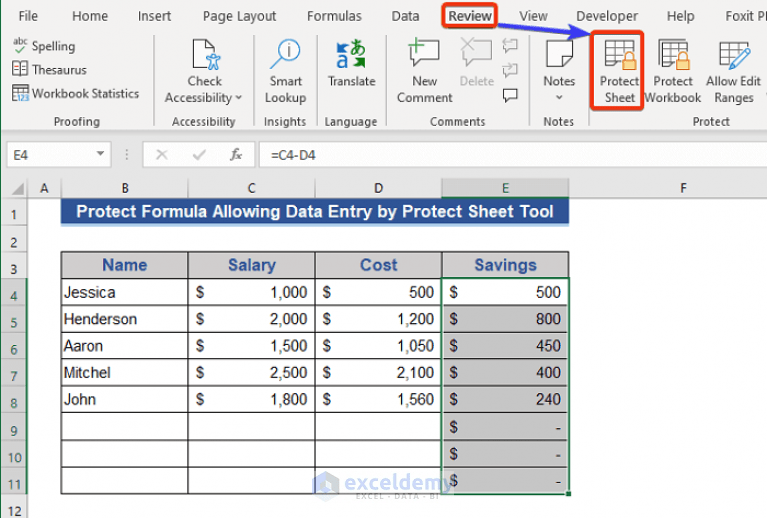Image resolution: width=767 pixels, height=518 pixels.
Task: Open Smart Lookup insights
Action: tap(286, 71)
